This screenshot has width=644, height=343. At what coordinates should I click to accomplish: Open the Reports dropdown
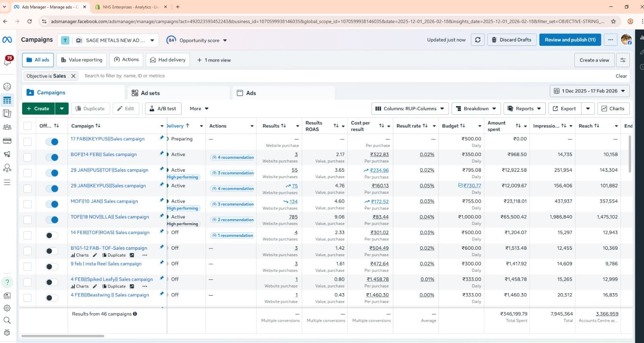click(x=525, y=109)
